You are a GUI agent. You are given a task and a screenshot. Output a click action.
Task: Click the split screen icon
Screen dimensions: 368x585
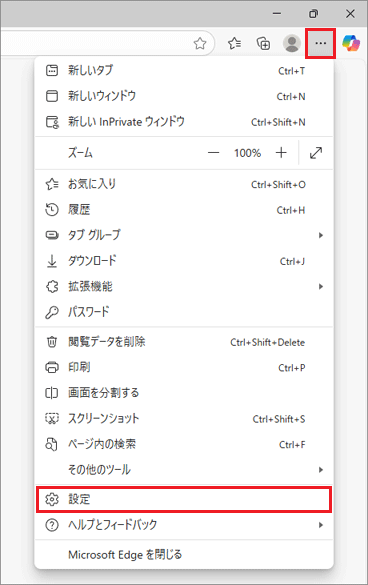point(52,393)
